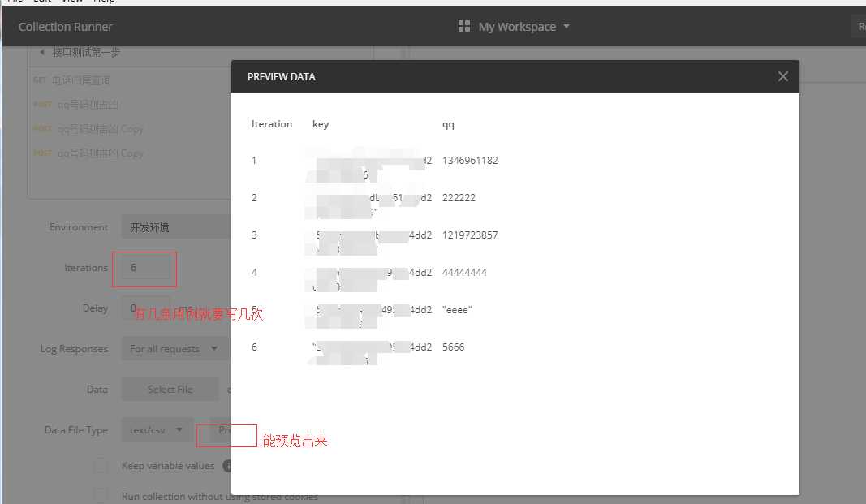Viewport: 866px width, 504px height.
Task: Expand the My Workspace dropdown arrow
Action: point(566,27)
